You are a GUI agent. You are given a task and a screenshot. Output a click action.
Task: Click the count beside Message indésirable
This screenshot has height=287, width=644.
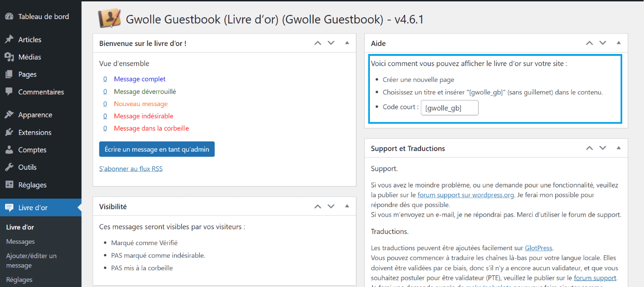click(105, 116)
